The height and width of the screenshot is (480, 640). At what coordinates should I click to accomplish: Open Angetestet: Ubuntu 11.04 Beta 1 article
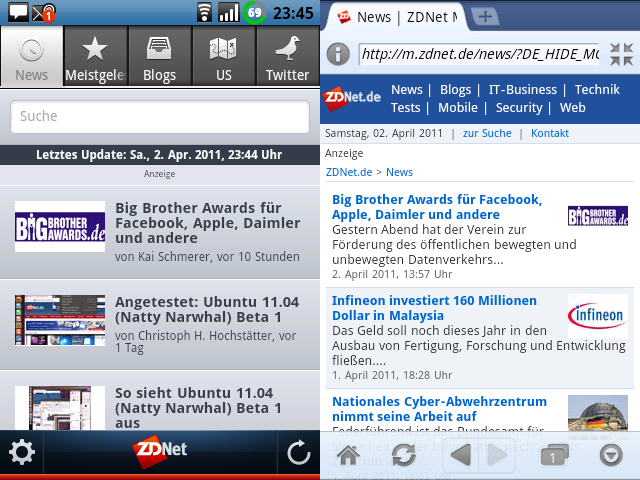coord(160,325)
